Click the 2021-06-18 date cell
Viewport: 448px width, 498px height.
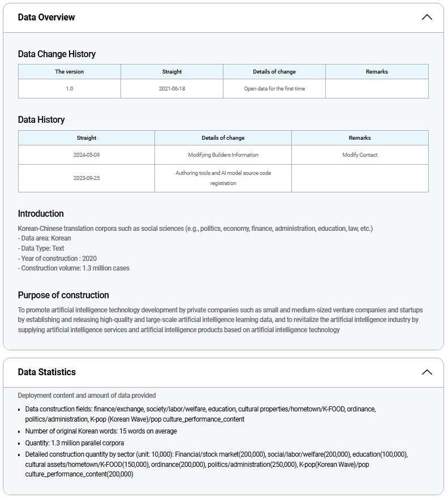pos(172,89)
